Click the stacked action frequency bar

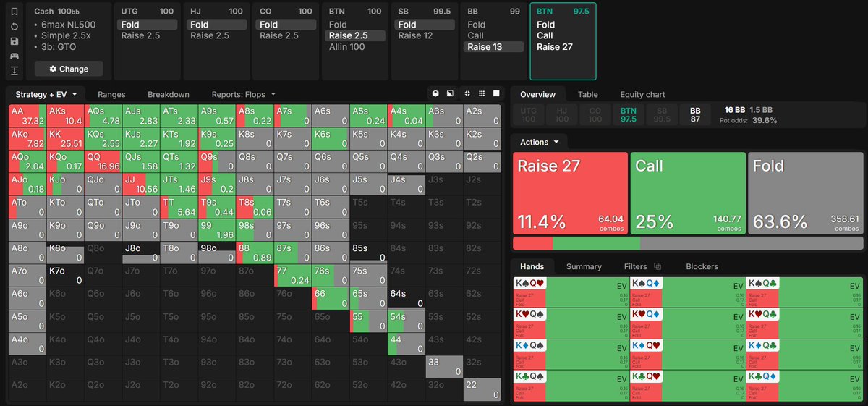(x=688, y=244)
